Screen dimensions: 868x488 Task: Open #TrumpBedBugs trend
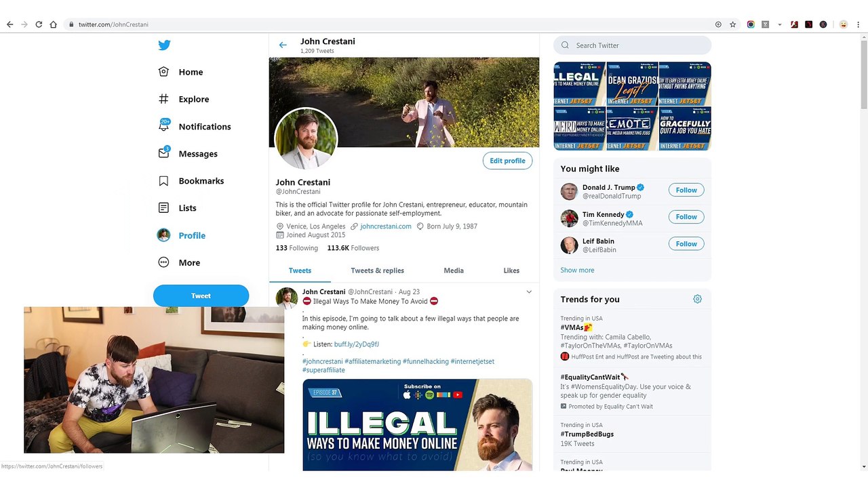(x=632, y=434)
